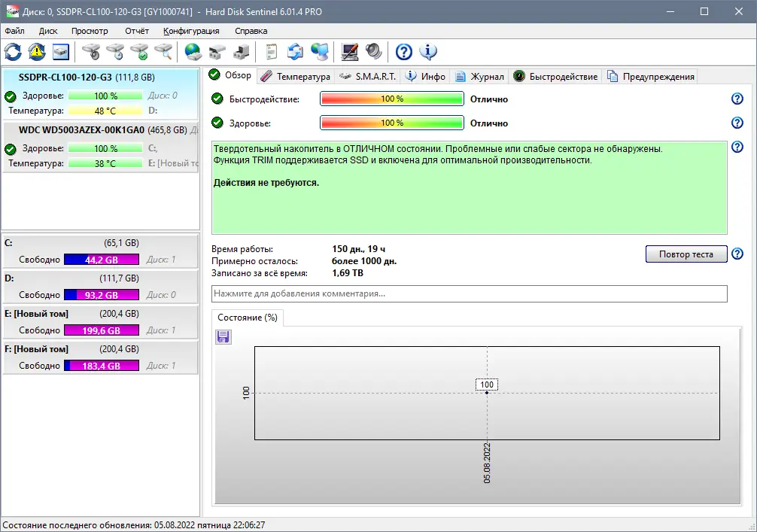Click the Быстродействие 100 % gradient bar

(x=391, y=99)
